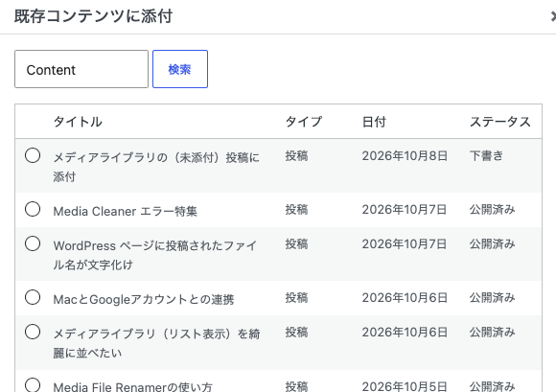Select radio for Media Cleaner エラー特集
This screenshot has height=392, width=556.
[x=33, y=209]
